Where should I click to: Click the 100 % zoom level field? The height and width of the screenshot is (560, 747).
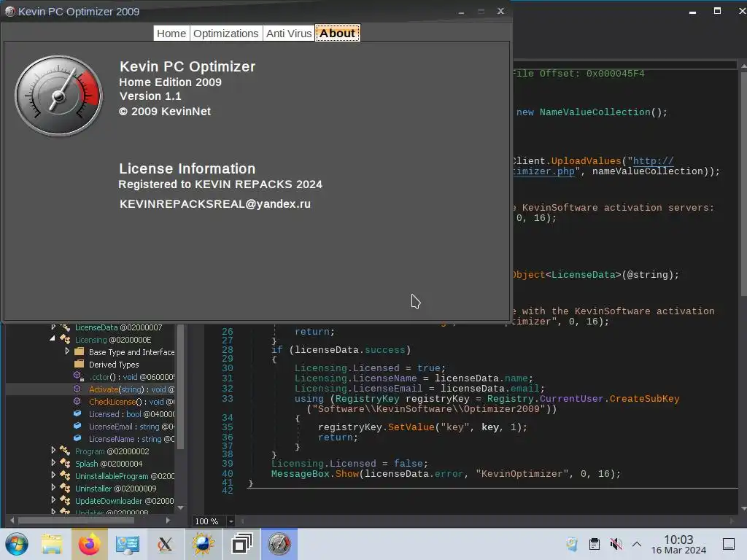pyautogui.click(x=209, y=521)
